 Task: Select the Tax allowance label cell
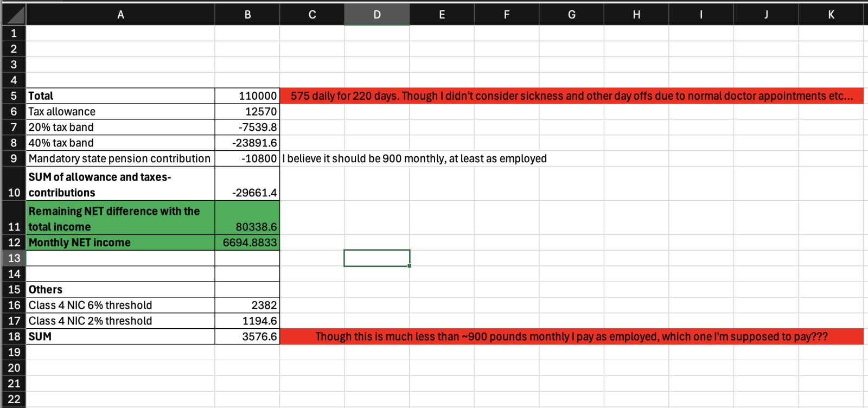(x=120, y=112)
